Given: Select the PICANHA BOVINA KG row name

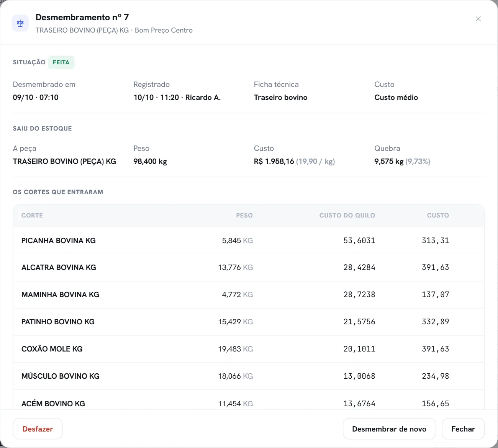Looking at the screenshot, I should click(x=59, y=240).
